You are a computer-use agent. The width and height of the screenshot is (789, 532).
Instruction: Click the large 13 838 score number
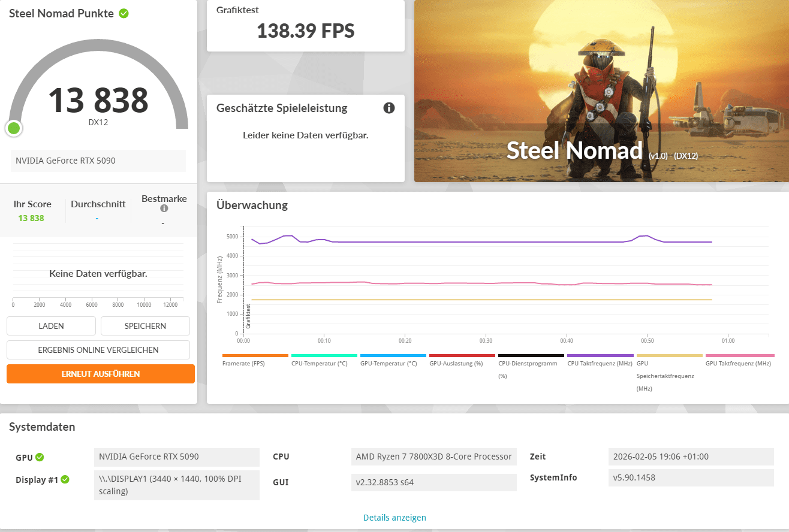tap(98, 100)
